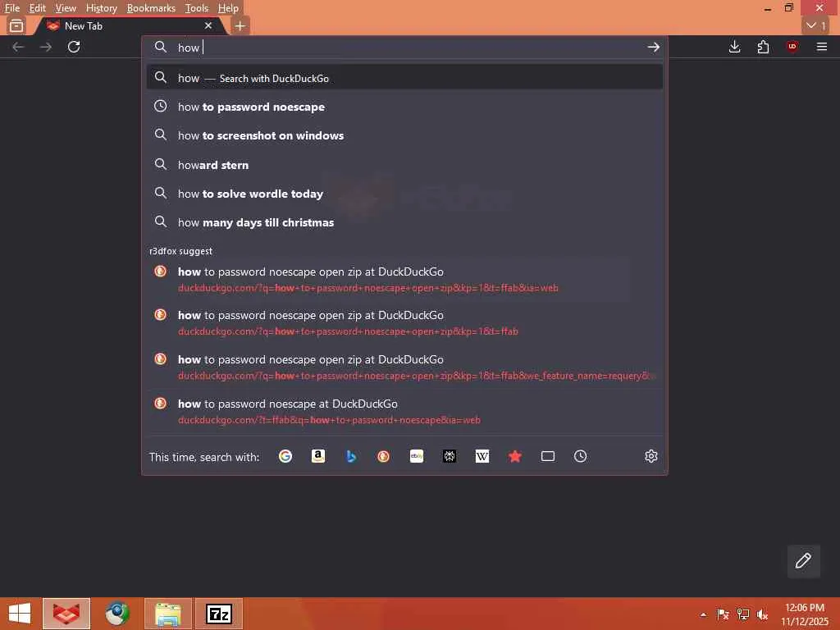
Task: Show hidden system tray icons
Action: (703, 614)
